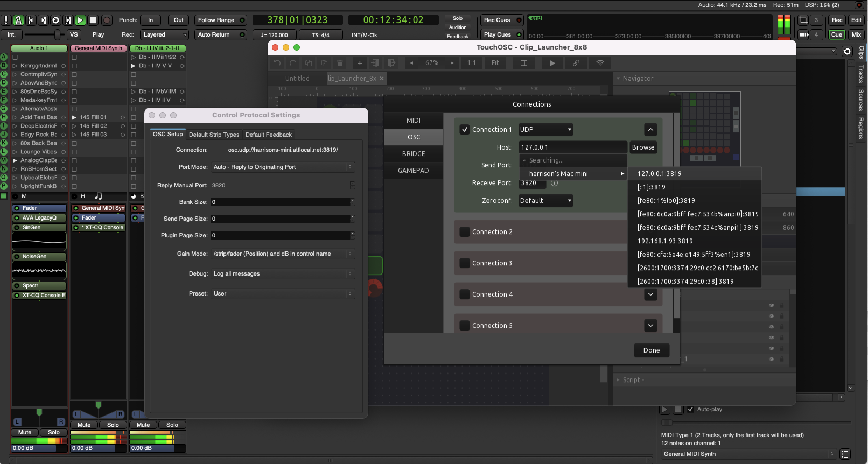Enable the Connection 2 checkbox
The width and height of the screenshot is (868, 464).
click(x=465, y=232)
